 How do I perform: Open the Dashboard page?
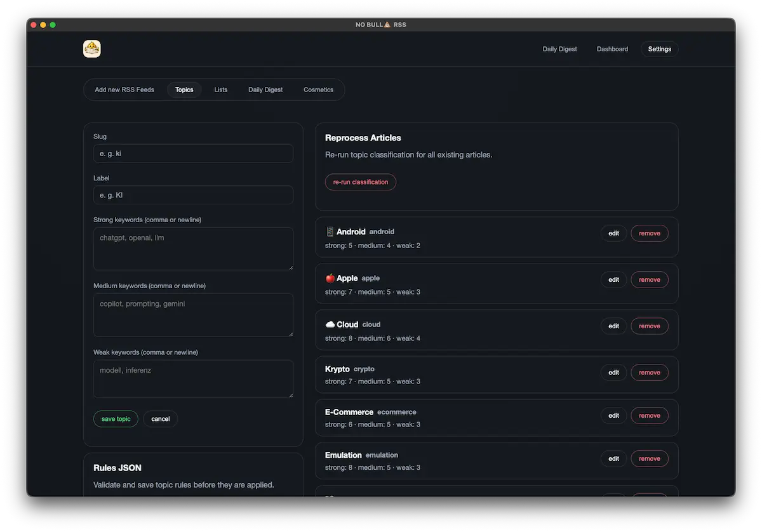click(612, 49)
